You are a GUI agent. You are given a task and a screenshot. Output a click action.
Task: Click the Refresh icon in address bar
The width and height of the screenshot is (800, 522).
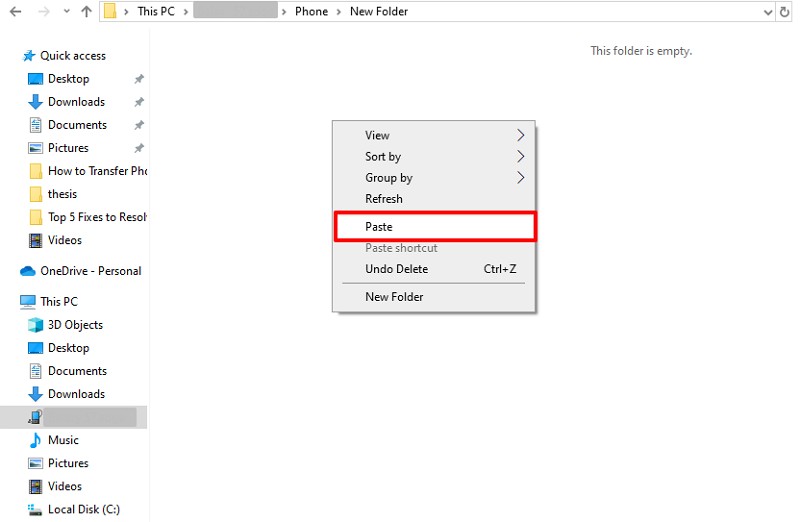coord(785,12)
